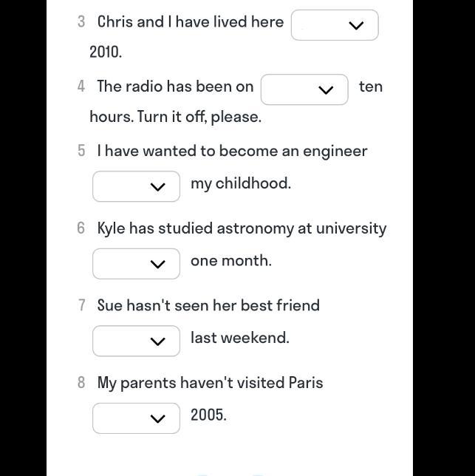This screenshot has height=476, width=475.
Task: Click the question number 8 label
Action: tap(81, 383)
